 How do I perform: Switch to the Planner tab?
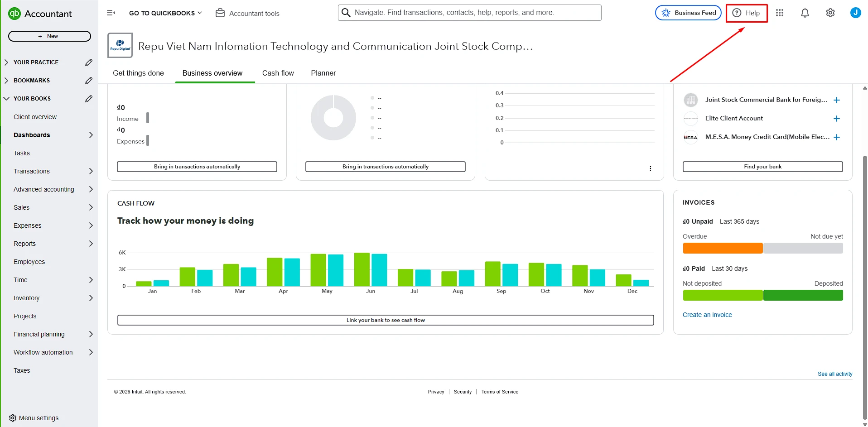pyautogui.click(x=323, y=73)
